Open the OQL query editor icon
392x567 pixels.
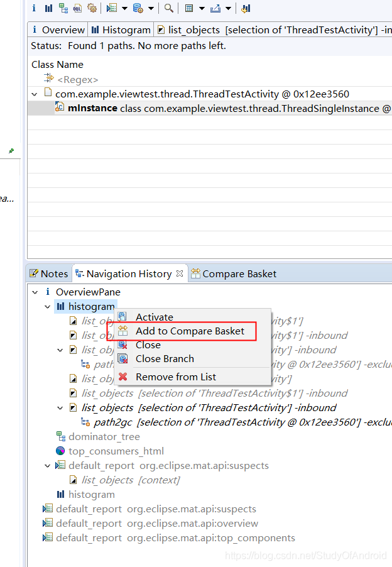(77, 8)
